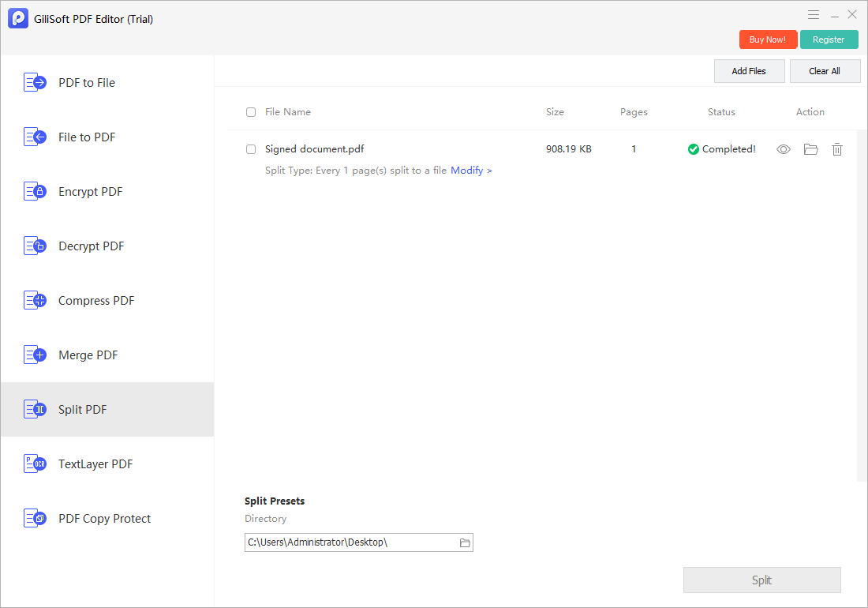Click the Size column header
Viewport: 868px width, 608px height.
tap(555, 112)
